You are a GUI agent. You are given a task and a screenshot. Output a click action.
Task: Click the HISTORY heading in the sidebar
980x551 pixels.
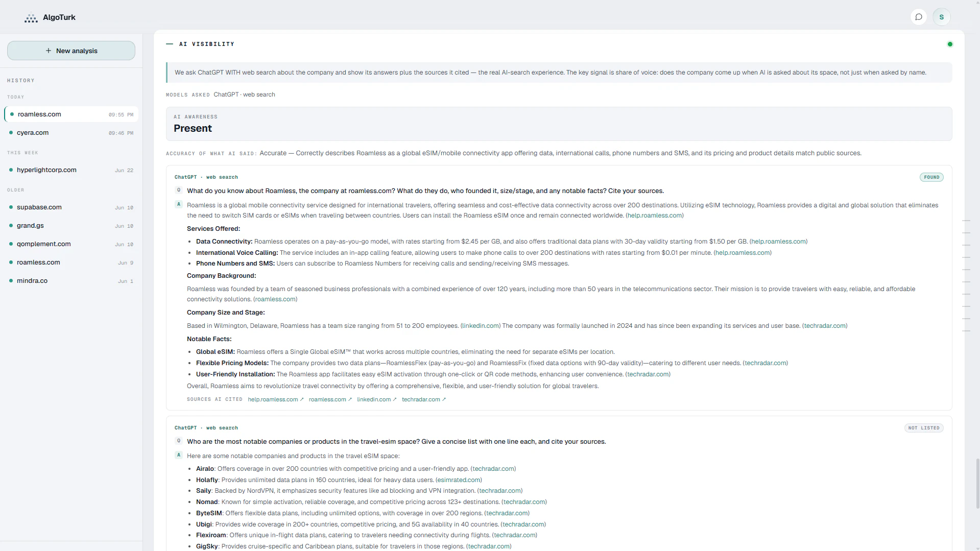pos(21,81)
